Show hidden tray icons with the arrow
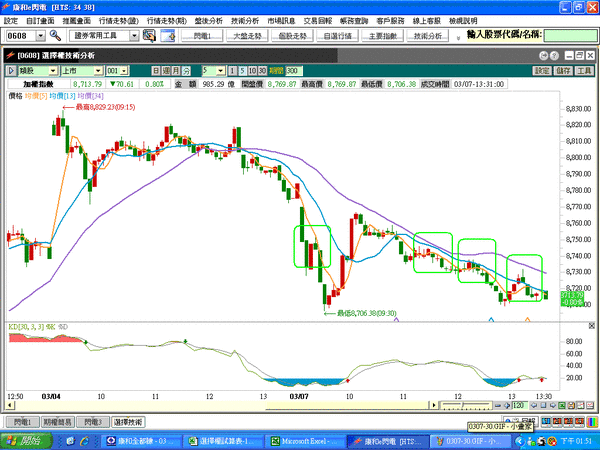600x450 pixels. click(x=520, y=441)
